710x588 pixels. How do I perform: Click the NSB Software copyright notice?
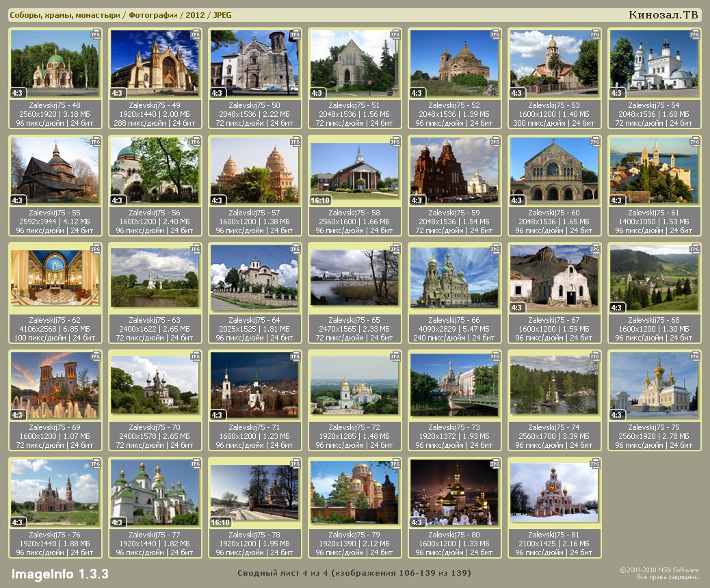(x=659, y=573)
